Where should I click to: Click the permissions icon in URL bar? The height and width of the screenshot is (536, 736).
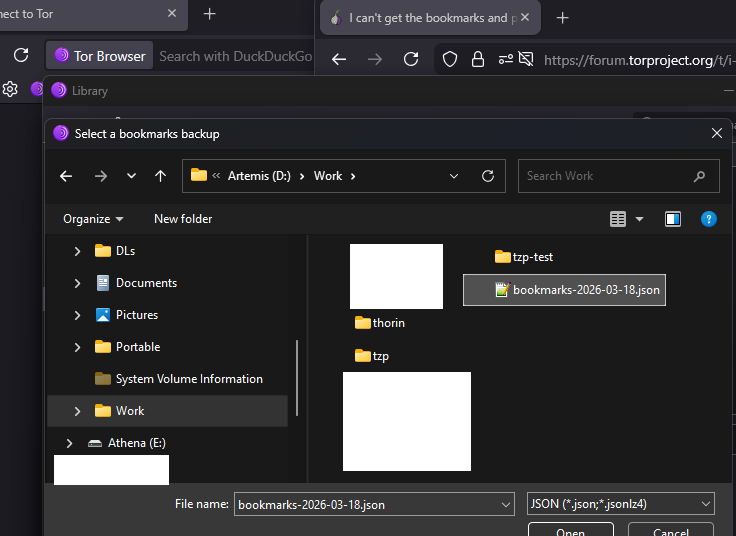click(505, 59)
